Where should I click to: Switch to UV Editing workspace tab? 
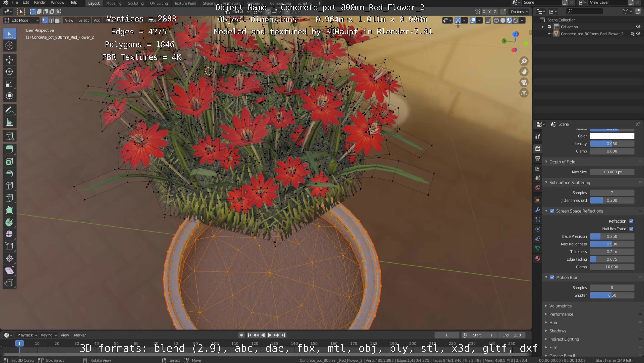[x=159, y=3]
